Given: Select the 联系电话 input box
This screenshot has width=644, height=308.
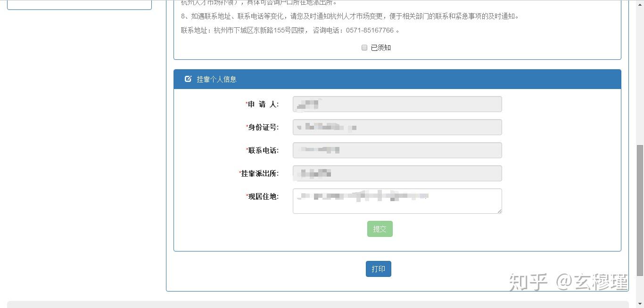Looking at the screenshot, I should pos(397,150).
